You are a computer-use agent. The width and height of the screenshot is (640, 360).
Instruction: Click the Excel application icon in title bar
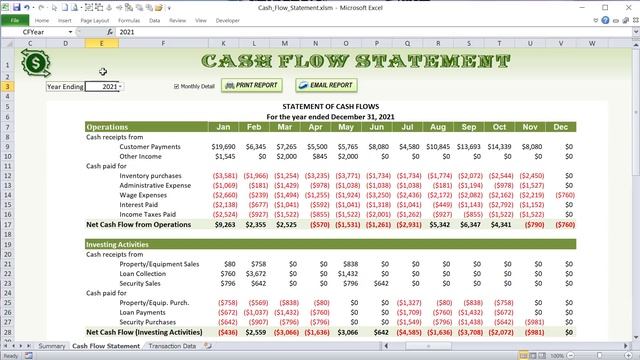click(5, 7)
